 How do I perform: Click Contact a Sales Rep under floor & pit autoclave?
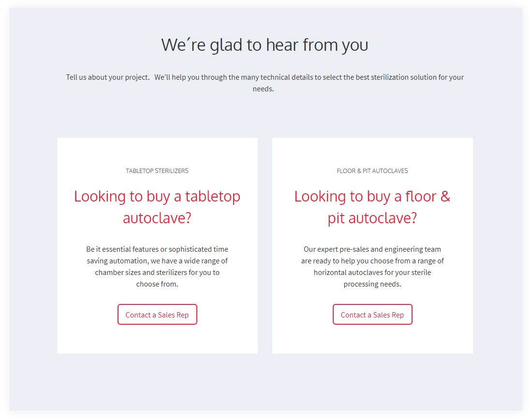[372, 315]
